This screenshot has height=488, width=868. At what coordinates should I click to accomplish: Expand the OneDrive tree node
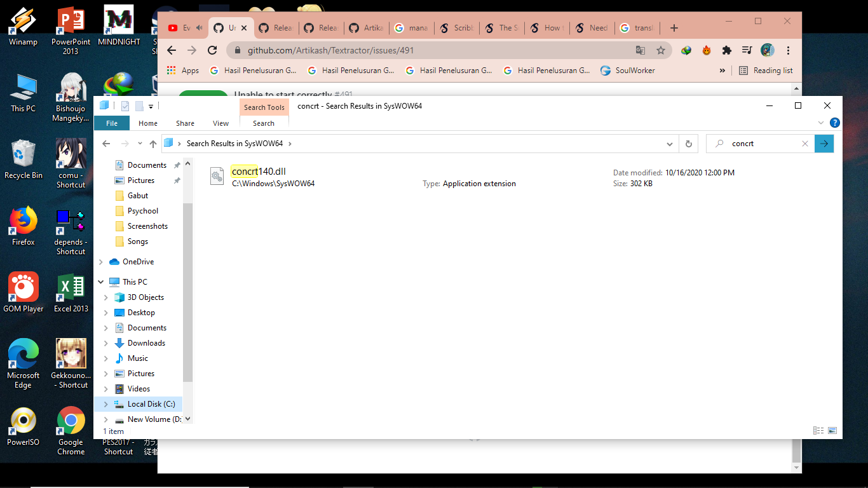(101, 262)
